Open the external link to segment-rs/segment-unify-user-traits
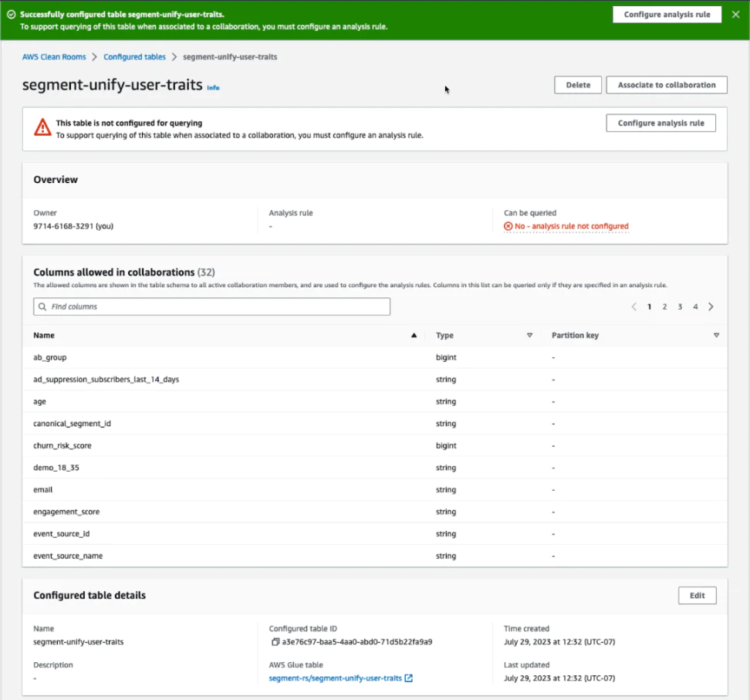The height and width of the screenshot is (700, 750). point(407,678)
